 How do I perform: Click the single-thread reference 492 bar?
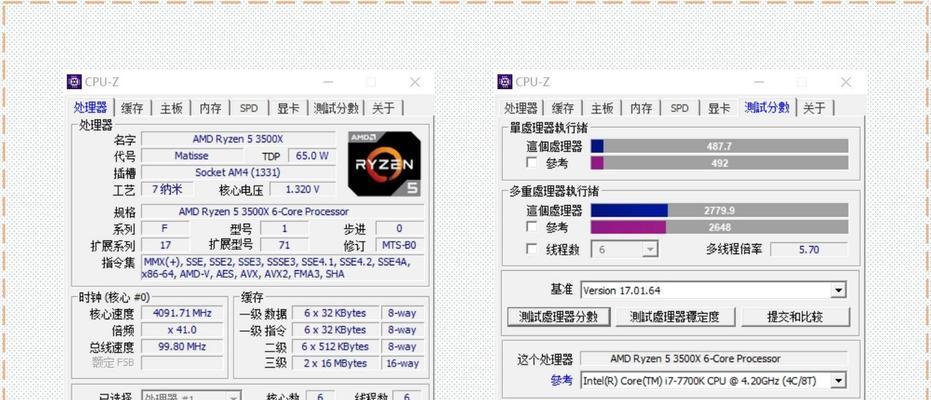click(x=720, y=163)
